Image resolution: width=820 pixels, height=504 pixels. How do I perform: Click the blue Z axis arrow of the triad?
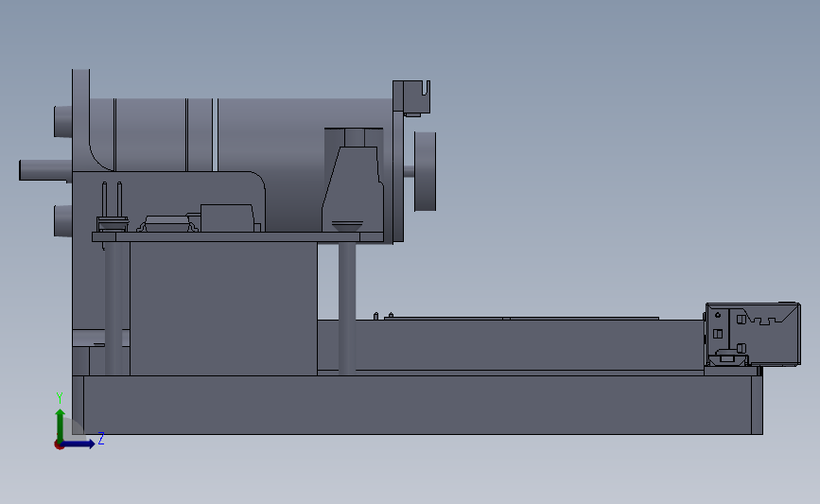[79, 443]
